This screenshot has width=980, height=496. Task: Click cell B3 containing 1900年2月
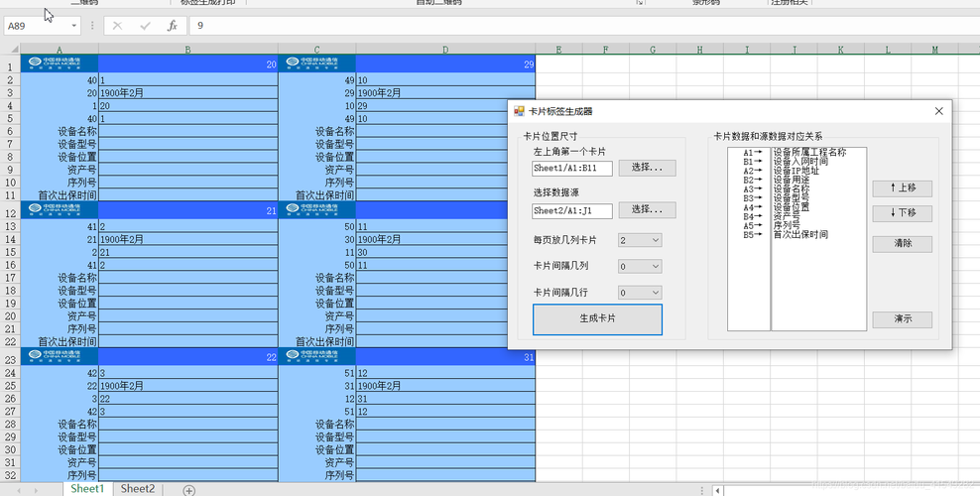[x=188, y=92]
